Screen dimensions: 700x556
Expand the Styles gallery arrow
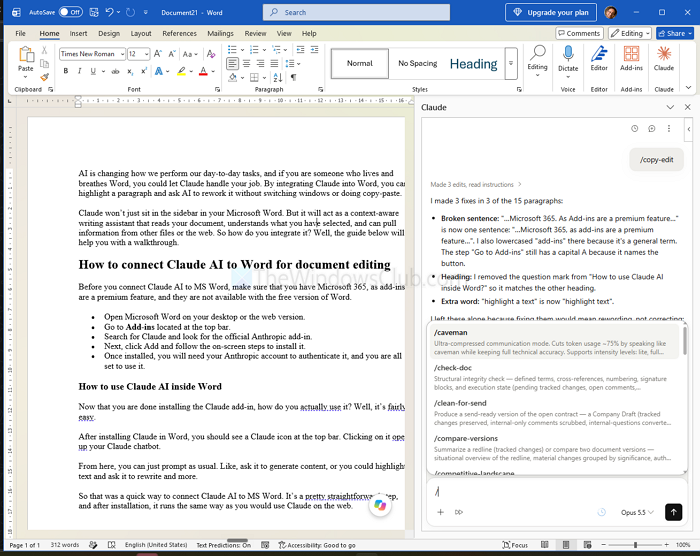pos(511,63)
